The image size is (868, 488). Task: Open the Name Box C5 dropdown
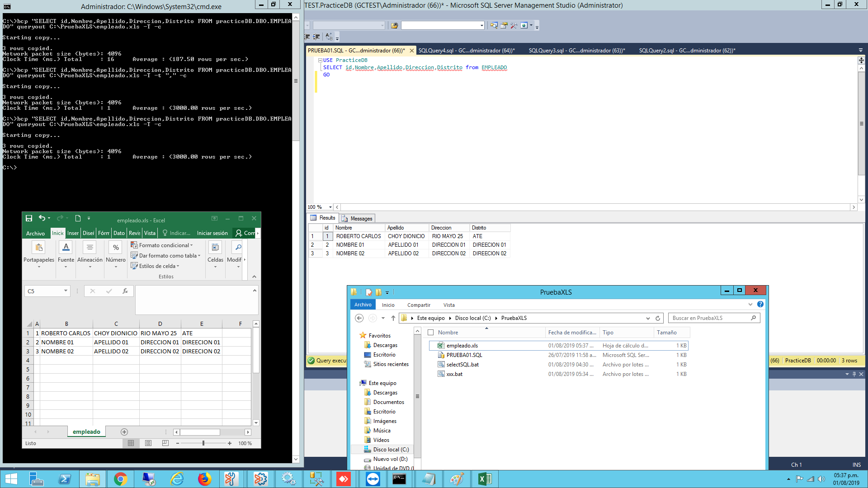[66, 291]
